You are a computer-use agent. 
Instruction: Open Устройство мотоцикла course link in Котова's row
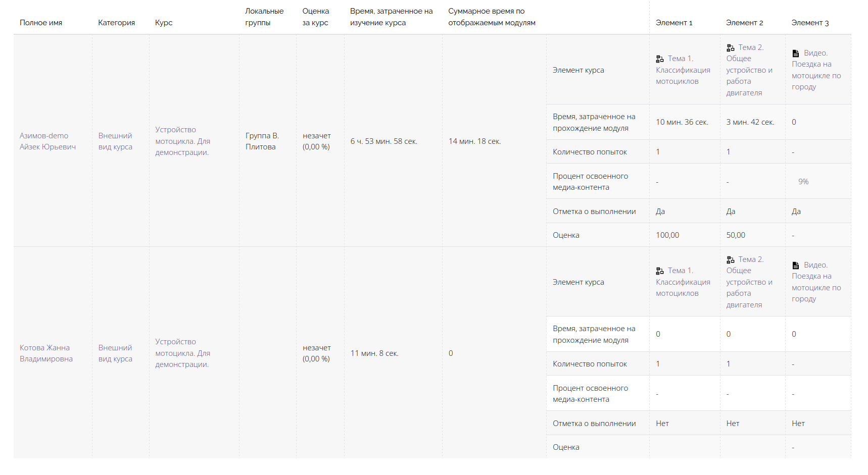coord(182,353)
